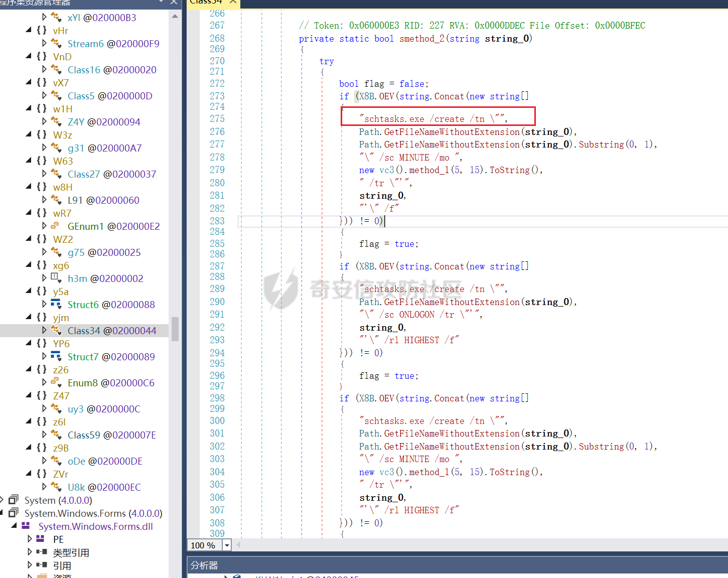Click the Substring call on line 277

(602, 144)
